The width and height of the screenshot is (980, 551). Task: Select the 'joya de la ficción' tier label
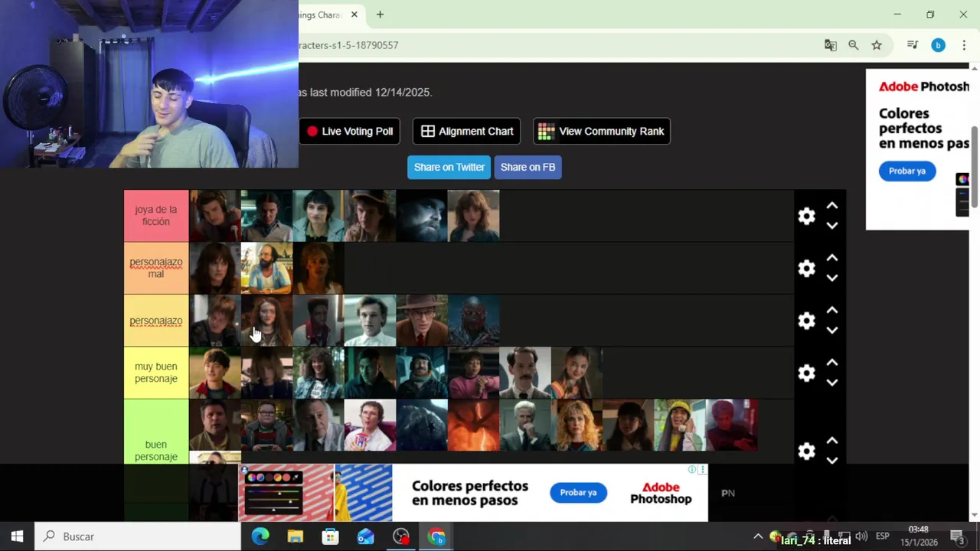[x=156, y=216]
